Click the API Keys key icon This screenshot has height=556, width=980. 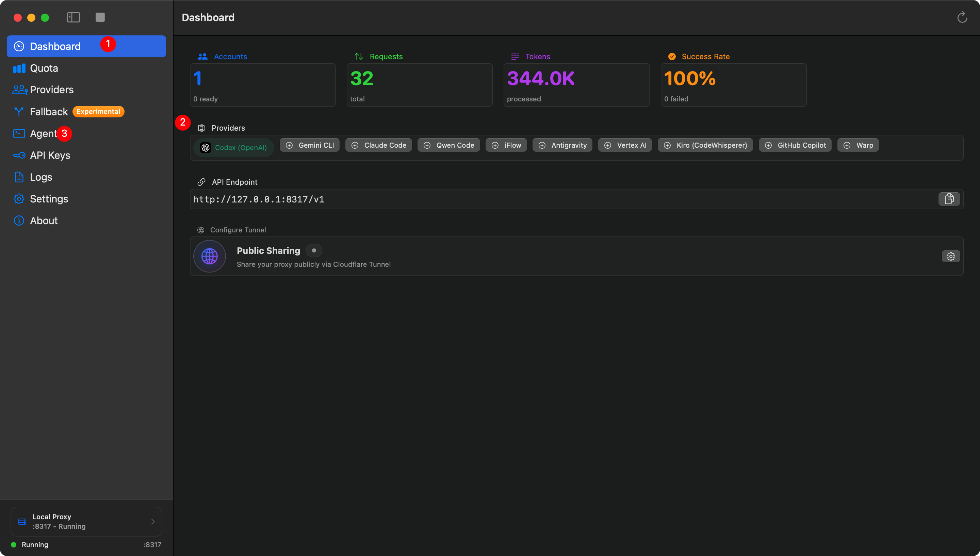click(x=19, y=156)
